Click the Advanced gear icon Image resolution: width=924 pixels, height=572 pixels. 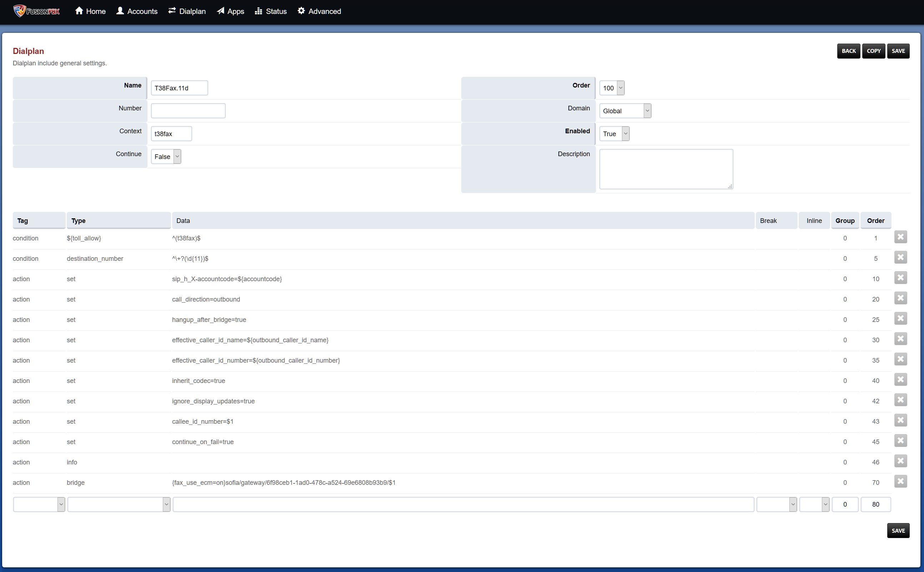pos(301,11)
